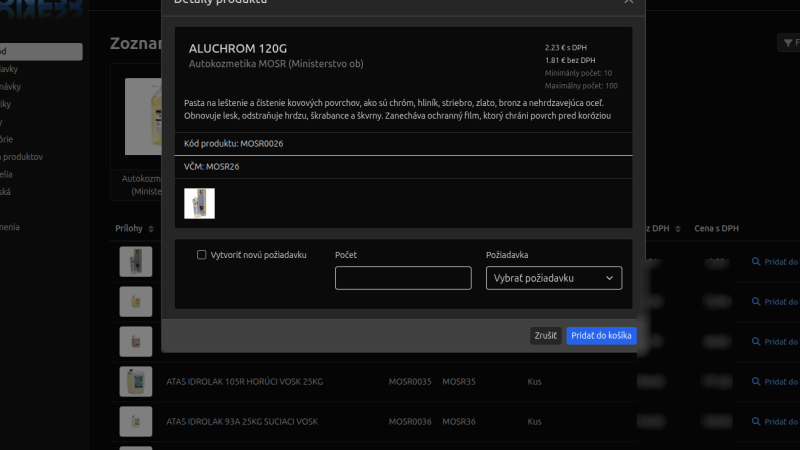
Task: Click magnifier icon in MOSR0035 row
Action: click(x=756, y=382)
